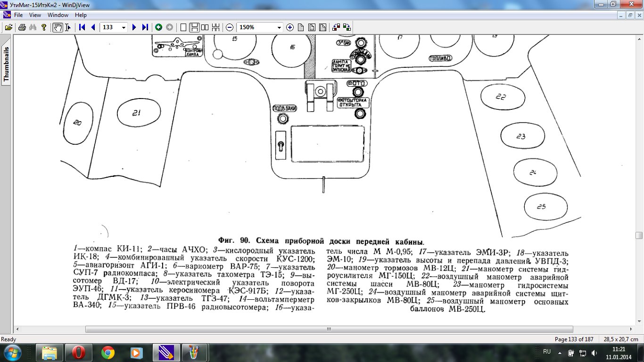Click the RU language indicator
This screenshot has width=644, height=362.
[x=547, y=352]
